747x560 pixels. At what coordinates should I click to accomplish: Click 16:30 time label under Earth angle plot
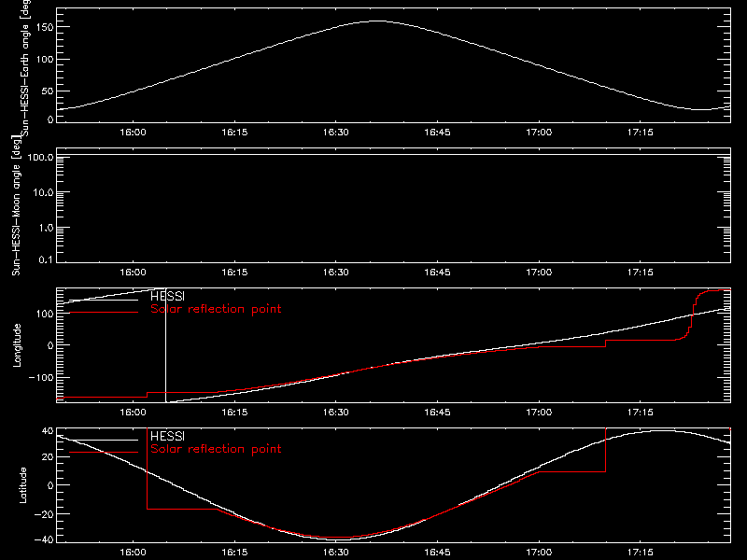coord(336,133)
